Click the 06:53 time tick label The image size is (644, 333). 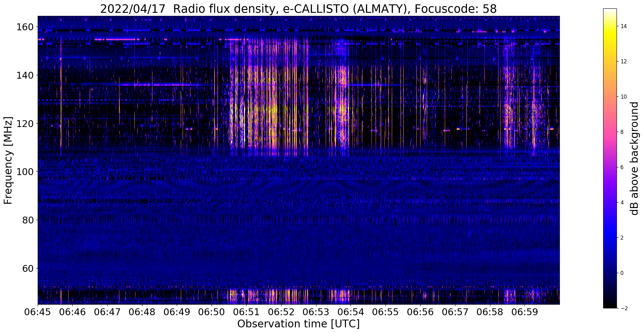316,312
